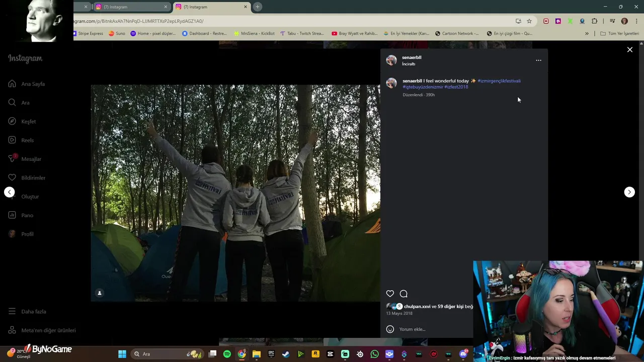The height and width of the screenshot is (362, 644).
Task: Click the install app icon in address bar
Action: (x=518, y=21)
